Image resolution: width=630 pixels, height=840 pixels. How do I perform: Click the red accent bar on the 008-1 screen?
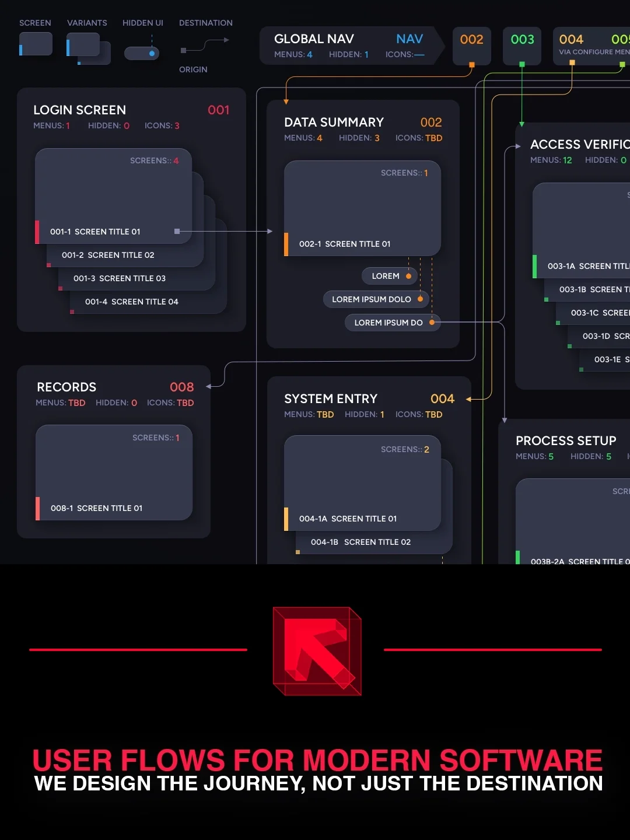coord(38,508)
